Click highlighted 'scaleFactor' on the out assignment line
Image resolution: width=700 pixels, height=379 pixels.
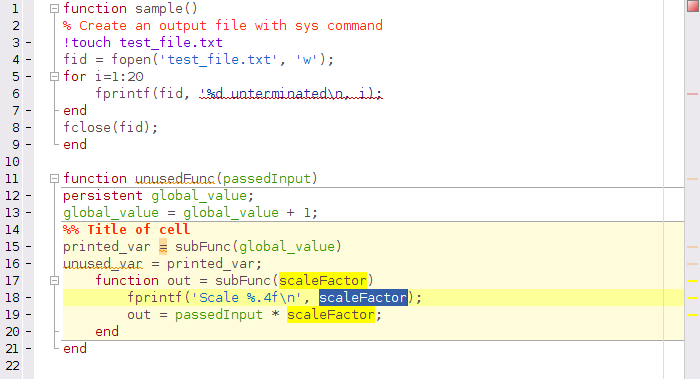point(331,315)
